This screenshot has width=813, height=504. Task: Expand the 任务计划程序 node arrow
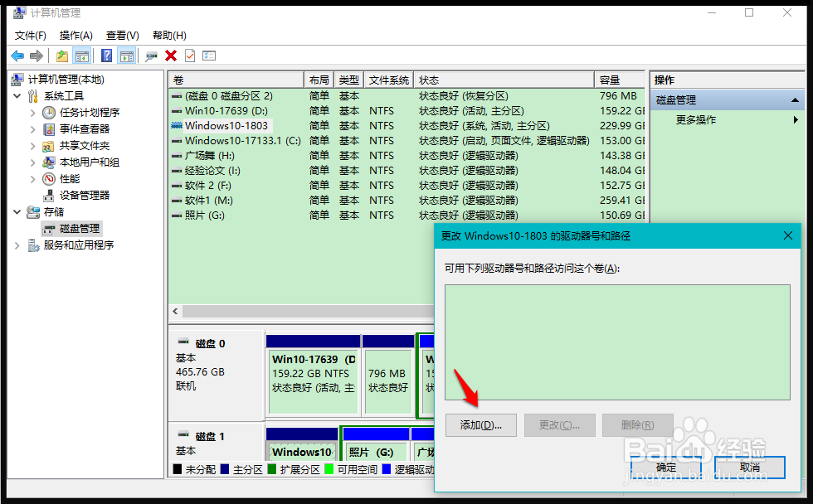pos(32,113)
